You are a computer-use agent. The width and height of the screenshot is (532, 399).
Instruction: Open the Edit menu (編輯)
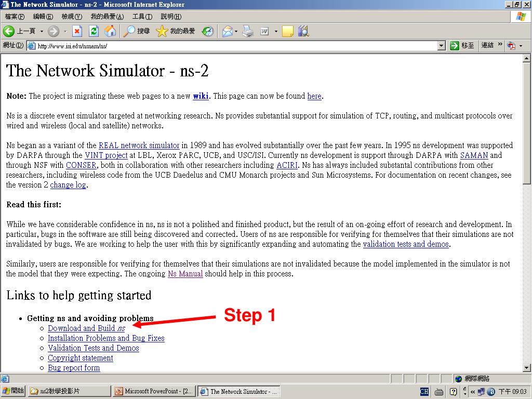tap(43, 17)
